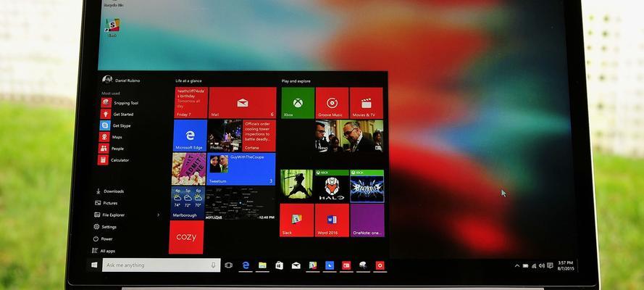
Task: Open People from the Most used list
Action: [x=112, y=149]
